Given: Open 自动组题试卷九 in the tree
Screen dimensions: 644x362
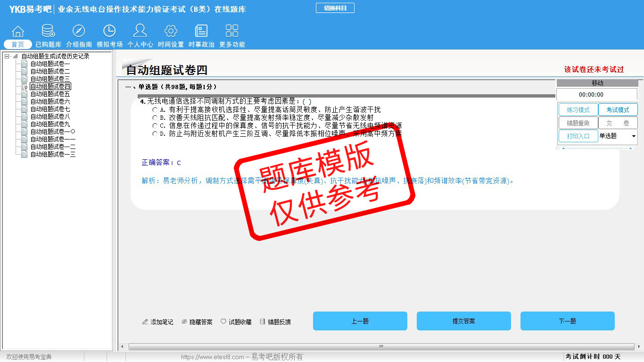Looking at the screenshot, I should point(50,124).
